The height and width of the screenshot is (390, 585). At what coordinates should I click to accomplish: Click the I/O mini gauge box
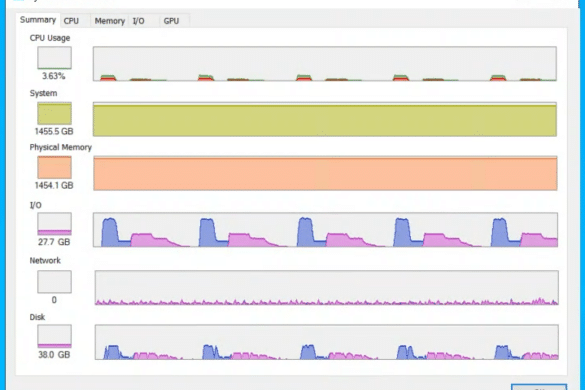click(54, 224)
